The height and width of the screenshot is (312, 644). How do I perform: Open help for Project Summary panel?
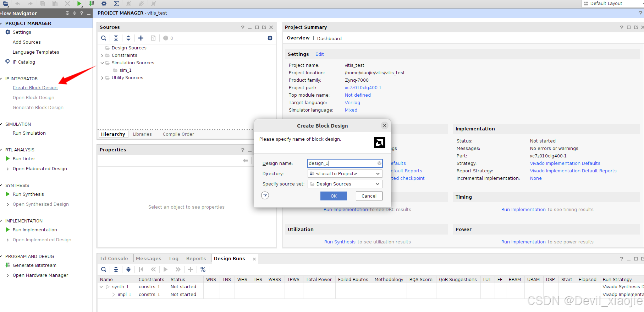[622, 27]
